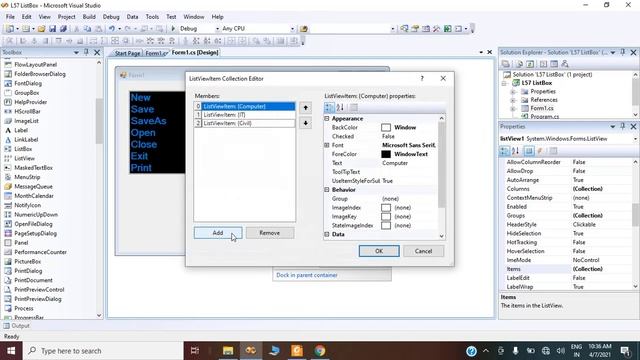Viewport: 640px width, 360px height.
Task: Switch collection editor properties to Categorized view
Action: tap(329, 107)
